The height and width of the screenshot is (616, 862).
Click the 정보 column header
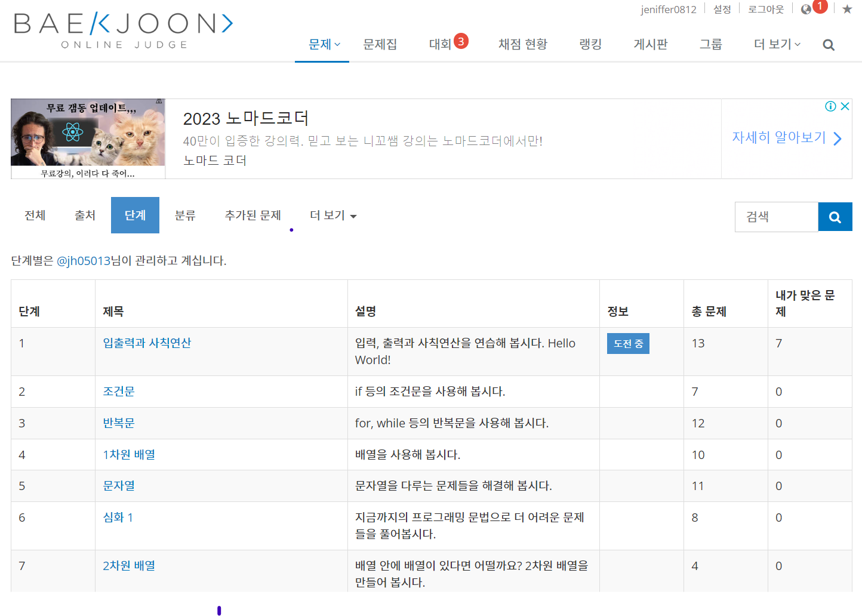coord(618,312)
